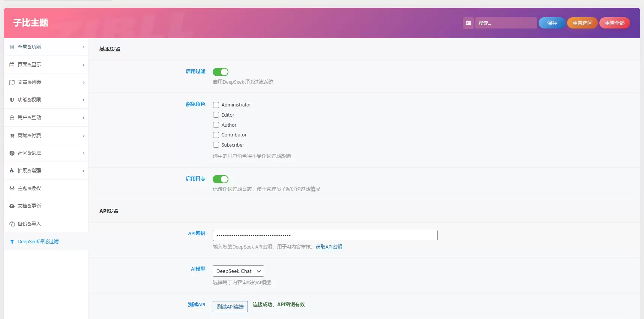Check the Contributor role checkbox
Image resolution: width=644 pixels, height=319 pixels.
pos(216,135)
